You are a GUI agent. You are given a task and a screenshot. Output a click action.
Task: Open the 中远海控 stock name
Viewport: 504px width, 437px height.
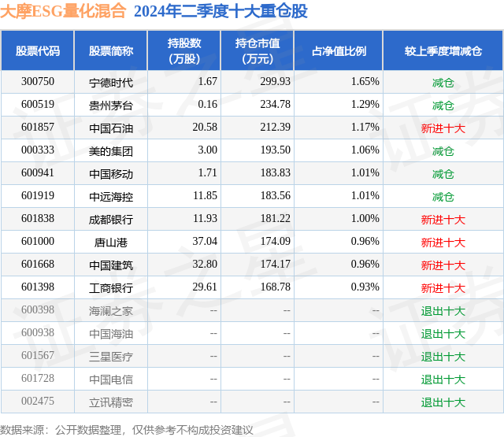click(x=111, y=197)
